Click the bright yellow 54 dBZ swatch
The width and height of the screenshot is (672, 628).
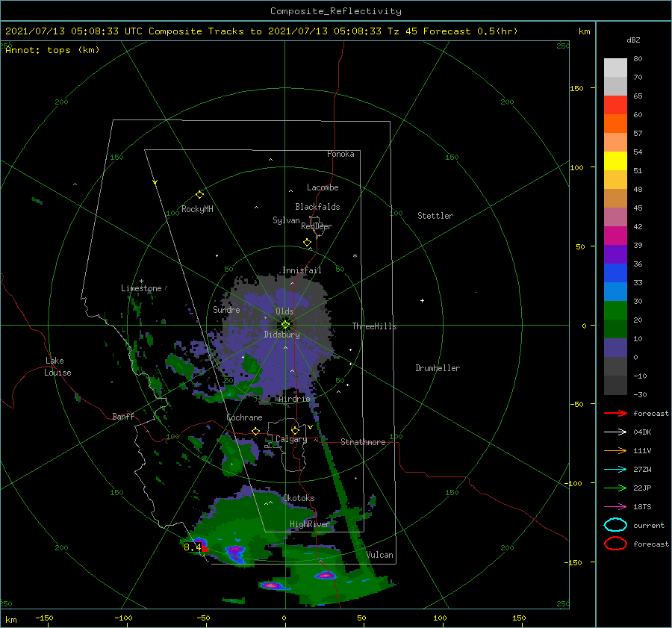click(x=615, y=161)
